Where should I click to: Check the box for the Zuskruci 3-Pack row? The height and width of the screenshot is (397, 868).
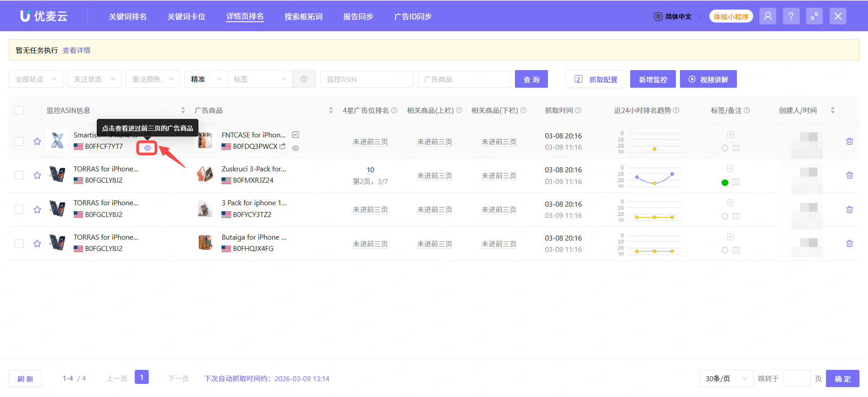point(19,175)
